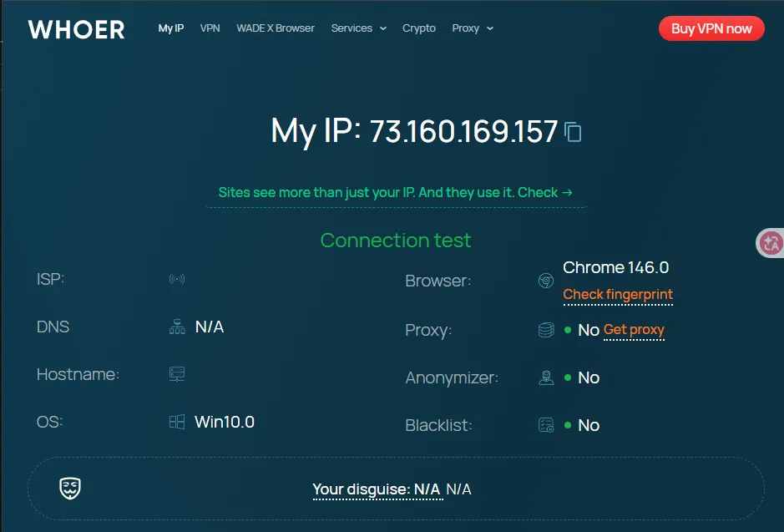Click the ISP signal icon

pyautogui.click(x=177, y=280)
